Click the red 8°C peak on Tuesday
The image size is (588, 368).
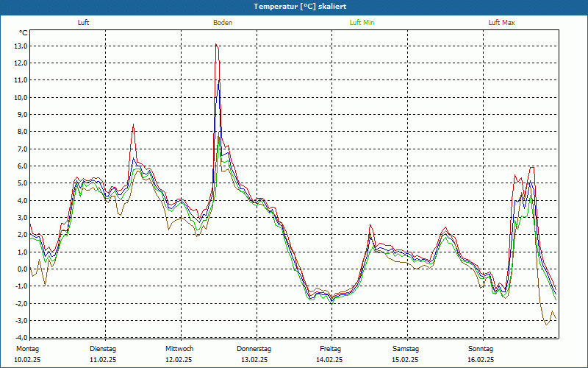(x=133, y=124)
